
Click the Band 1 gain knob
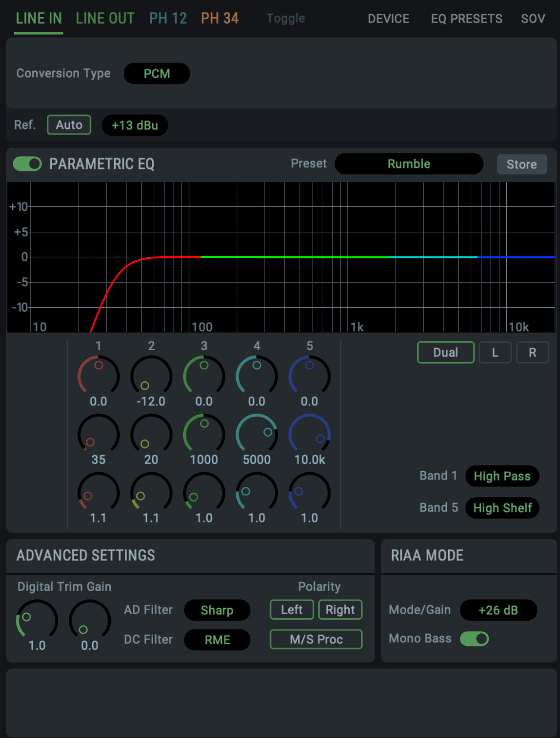pos(98,376)
